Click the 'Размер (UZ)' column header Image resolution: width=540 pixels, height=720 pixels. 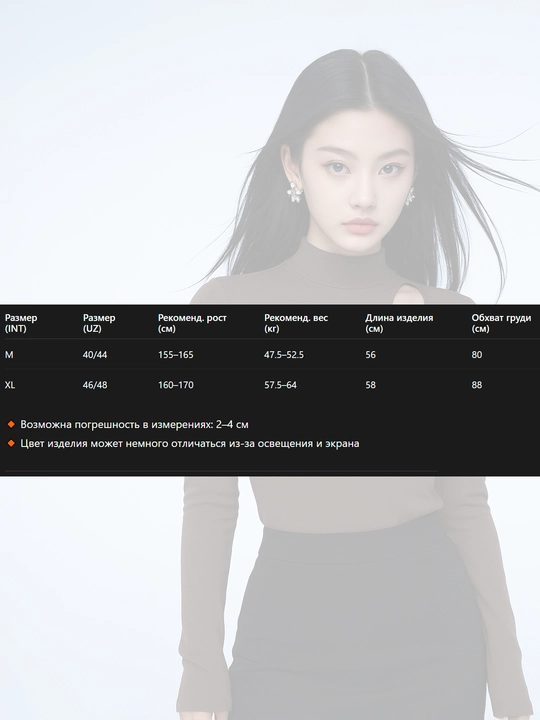tap(99, 323)
